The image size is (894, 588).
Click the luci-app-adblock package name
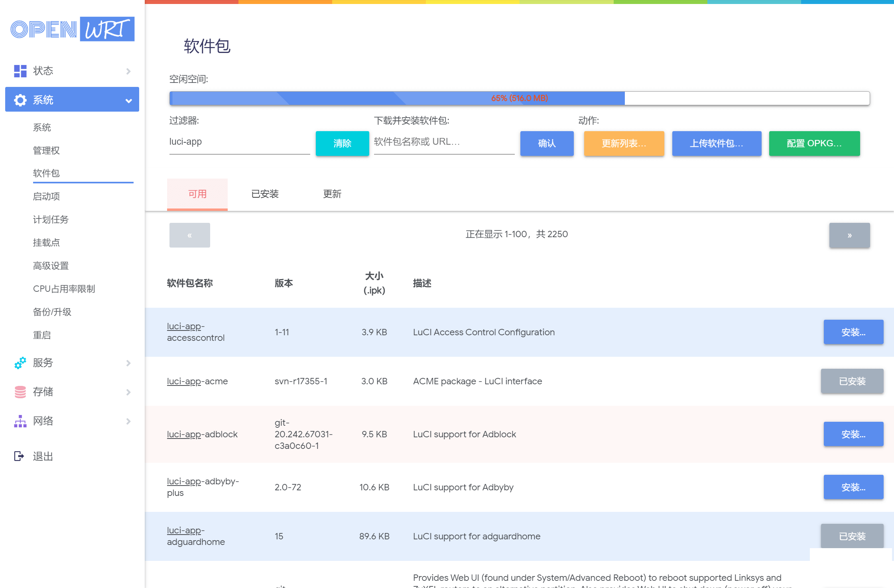[x=202, y=434]
